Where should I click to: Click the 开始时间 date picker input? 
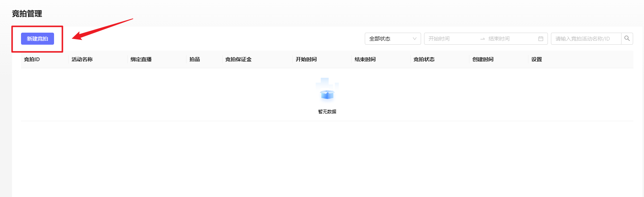pyautogui.click(x=450, y=39)
